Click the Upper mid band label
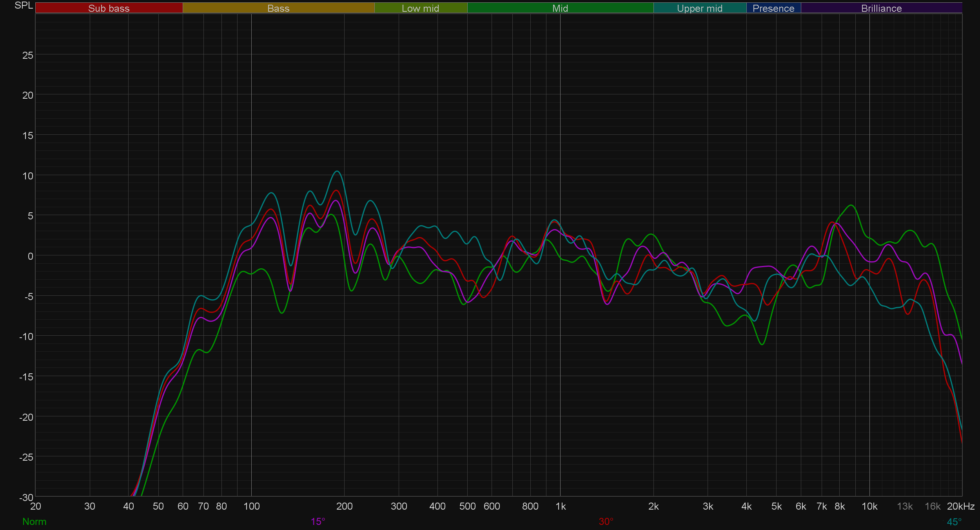This screenshot has width=980, height=530. [699, 8]
